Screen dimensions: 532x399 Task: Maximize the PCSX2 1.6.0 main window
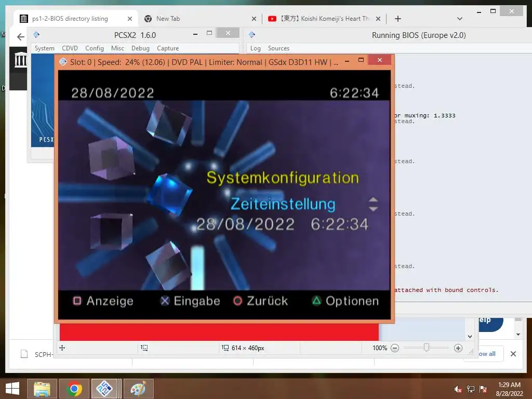(209, 33)
